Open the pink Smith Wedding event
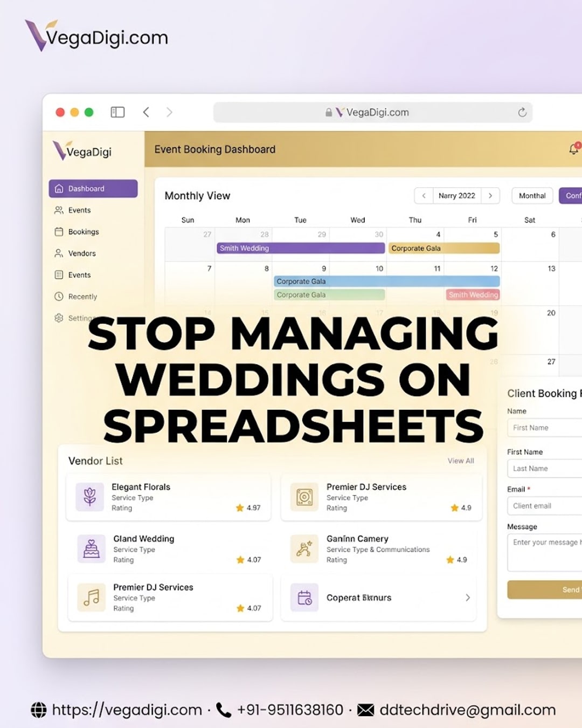The height and width of the screenshot is (728, 582). [473, 295]
